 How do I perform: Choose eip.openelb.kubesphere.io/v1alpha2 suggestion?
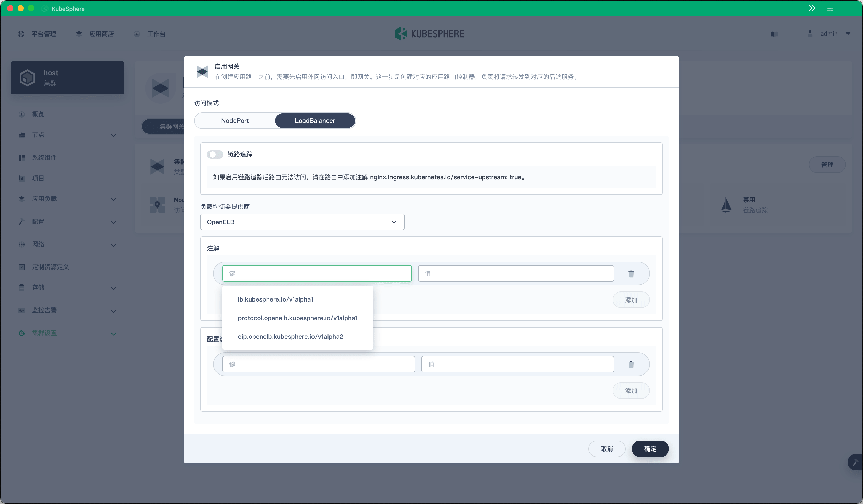[x=298, y=337]
